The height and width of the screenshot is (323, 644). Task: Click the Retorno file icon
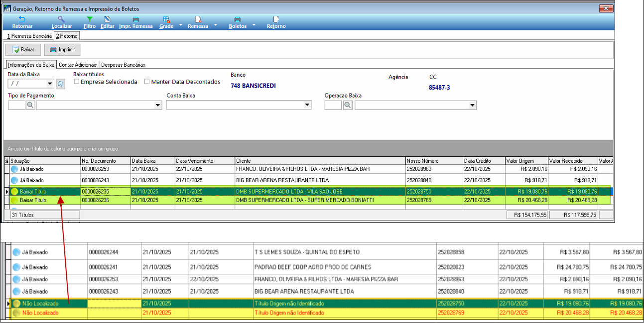[276, 19]
